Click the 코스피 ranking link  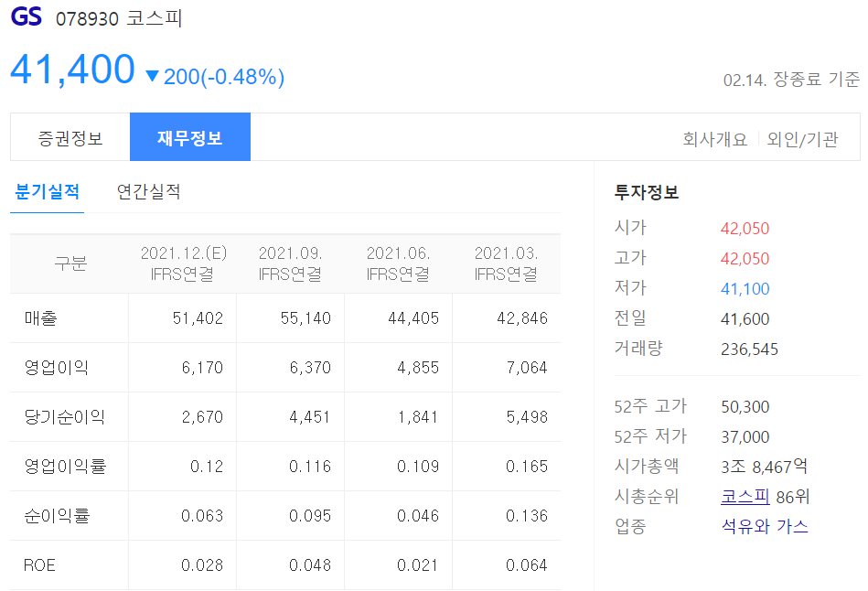coord(745,496)
